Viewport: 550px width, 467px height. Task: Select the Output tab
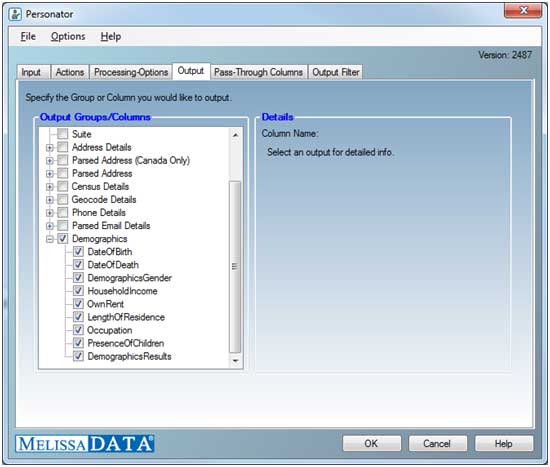(x=191, y=71)
